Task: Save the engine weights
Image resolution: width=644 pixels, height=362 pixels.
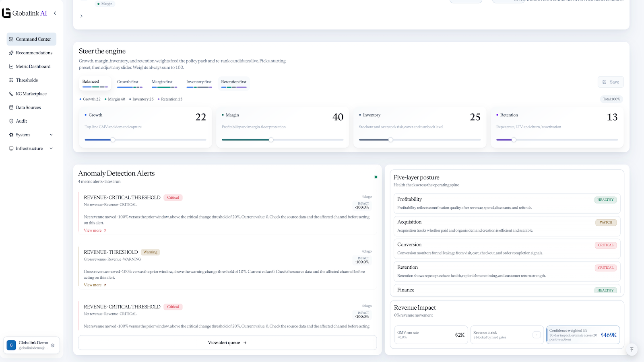Action: click(611, 82)
